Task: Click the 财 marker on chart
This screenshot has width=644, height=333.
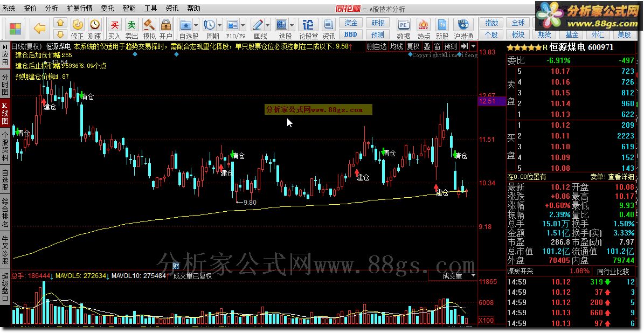Action: tap(176, 265)
